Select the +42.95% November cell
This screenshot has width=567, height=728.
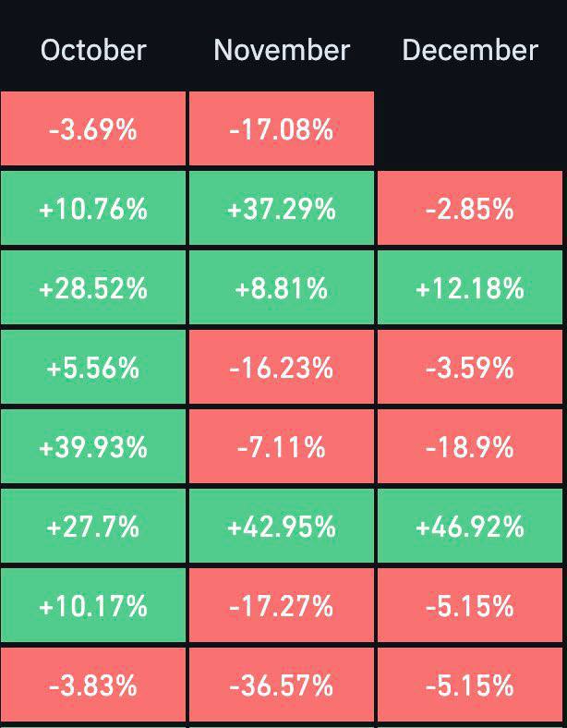282,527
